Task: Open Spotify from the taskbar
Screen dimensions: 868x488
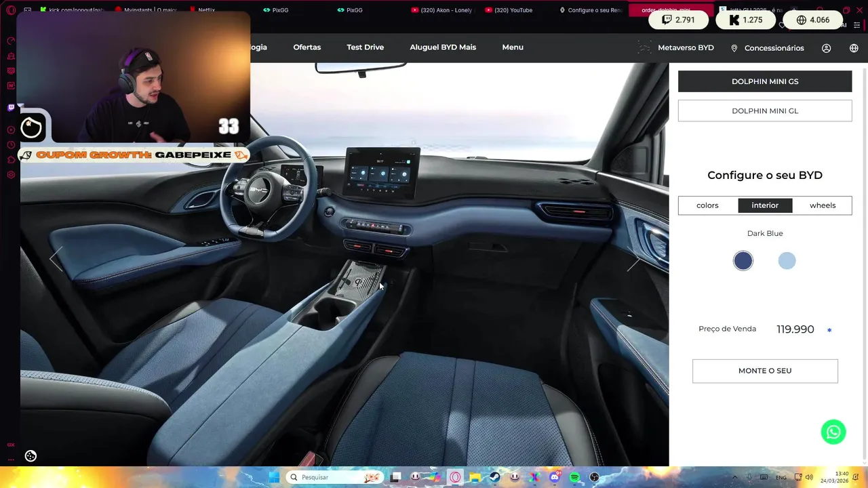Action: 574,477
